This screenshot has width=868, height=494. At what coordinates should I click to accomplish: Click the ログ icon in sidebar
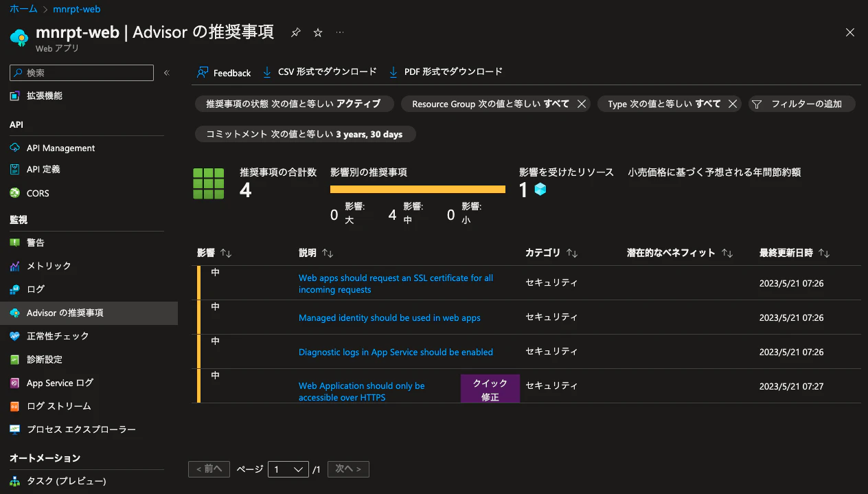coord(15,289)
